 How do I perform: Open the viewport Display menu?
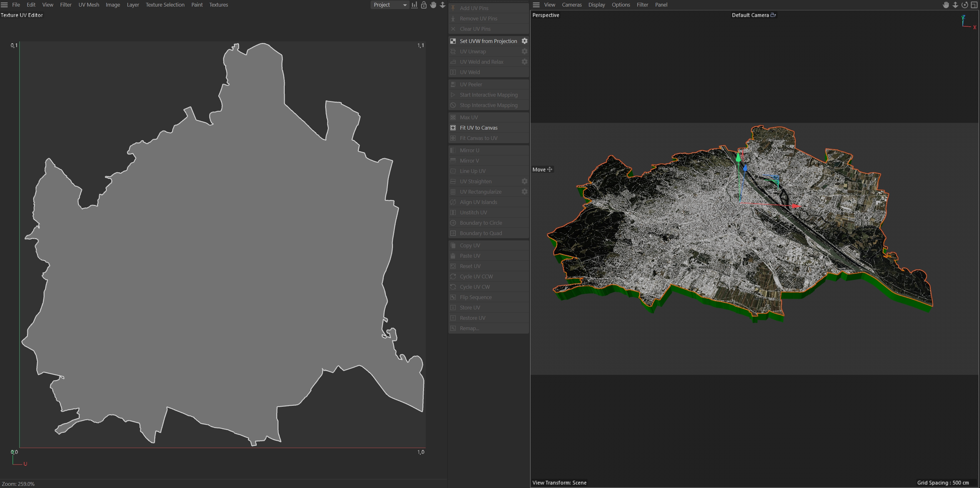(x=596, y=5)
